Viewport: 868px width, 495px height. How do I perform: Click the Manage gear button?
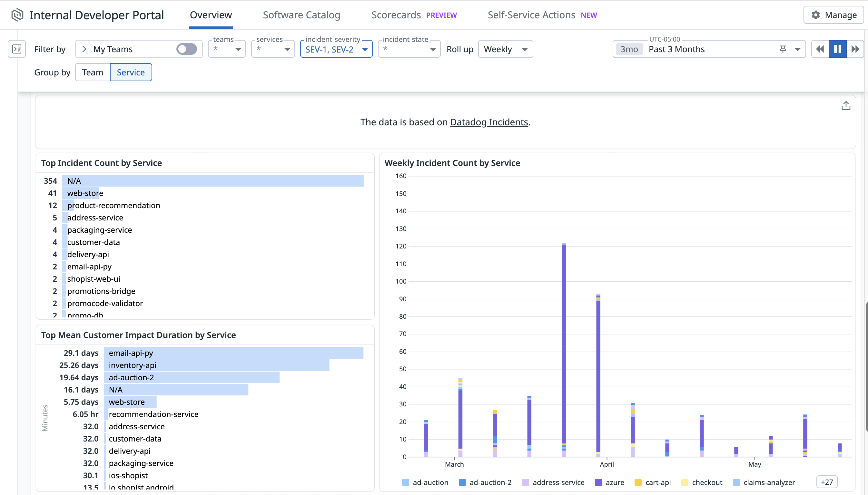(833, 15)
